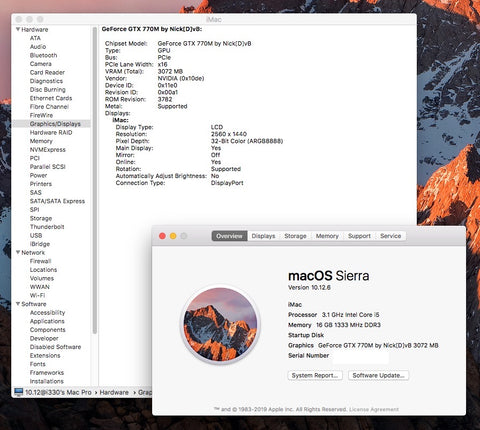Click the Chipset Model value text
Image resolution: width=480 pixels, height=430 pixels.
coord(204,43)
